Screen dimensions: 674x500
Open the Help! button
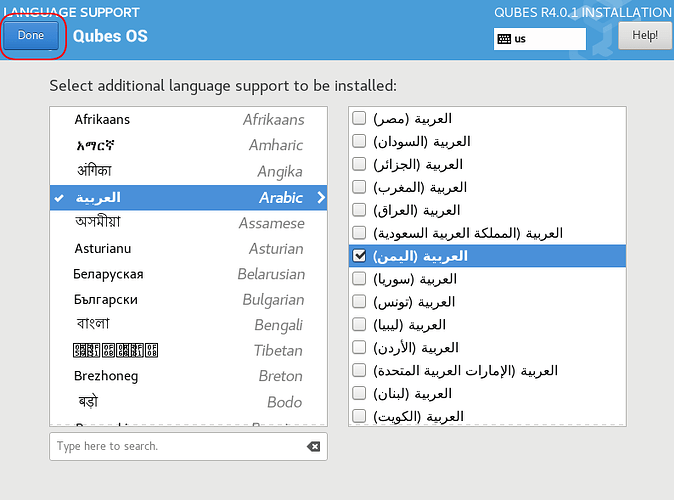[x=645, y=35]
